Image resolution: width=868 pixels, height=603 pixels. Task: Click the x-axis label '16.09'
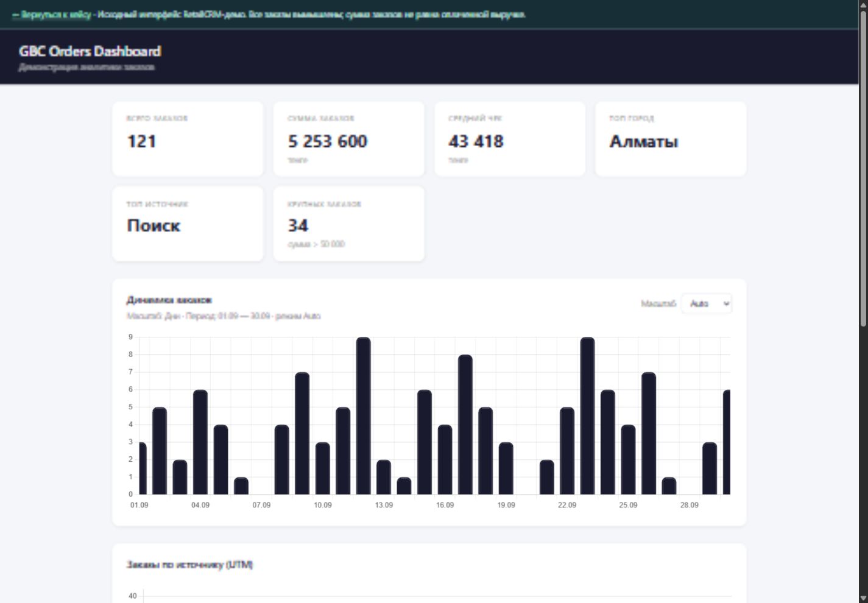coord(445,505)
